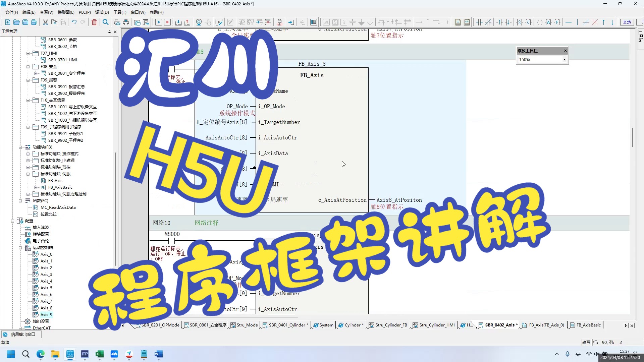Switch to the FB_AxisBasic tab

[x=585, y=325]
